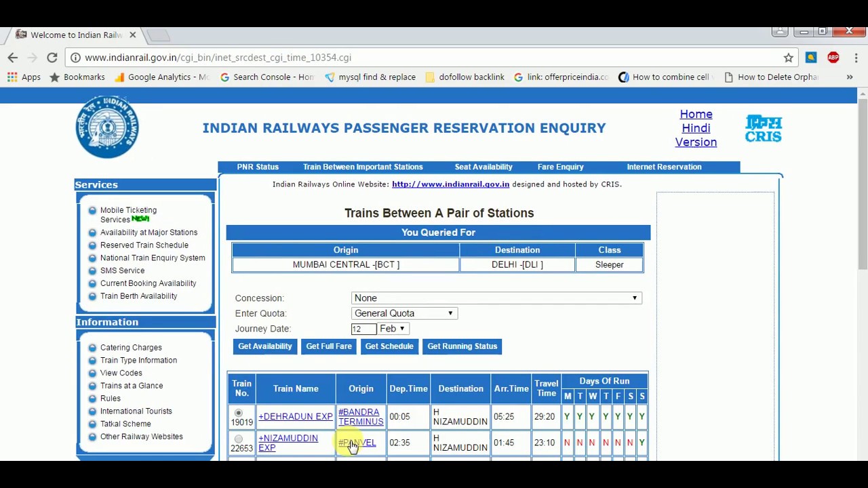Open National Train Enquiry System link

[x=153, y=258]
